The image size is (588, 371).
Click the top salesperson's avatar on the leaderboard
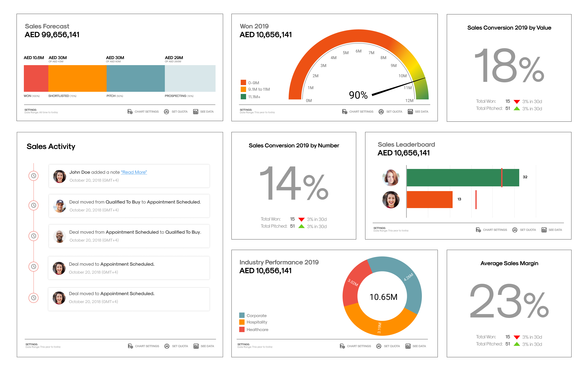[x=391, y=177]
